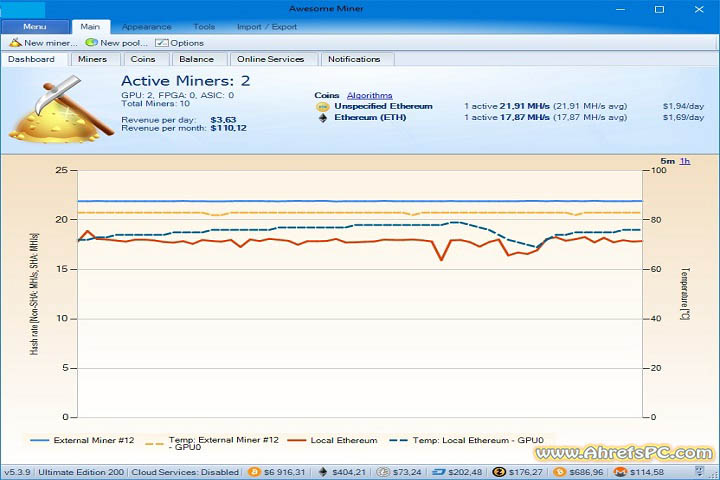Image resolution: width=720 pixels, height=480 pixels.
Task: Click New pool... button label
Action: (x=124, y=43)
